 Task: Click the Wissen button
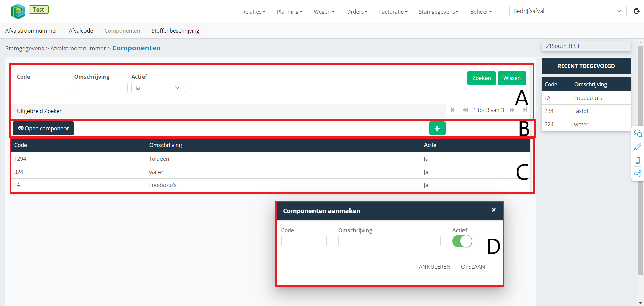click(x=512, y=78)
